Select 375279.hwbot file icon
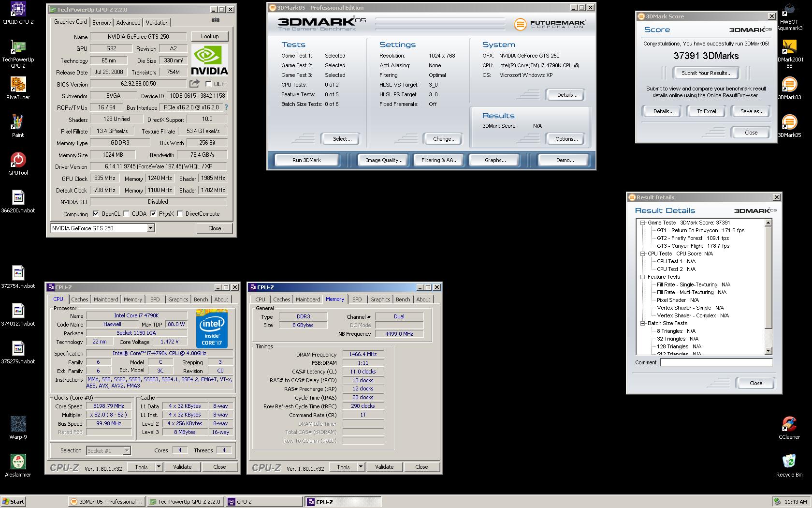Image resolution: width=812 pixels, height=508 pixels. click(x=18, y=352)
